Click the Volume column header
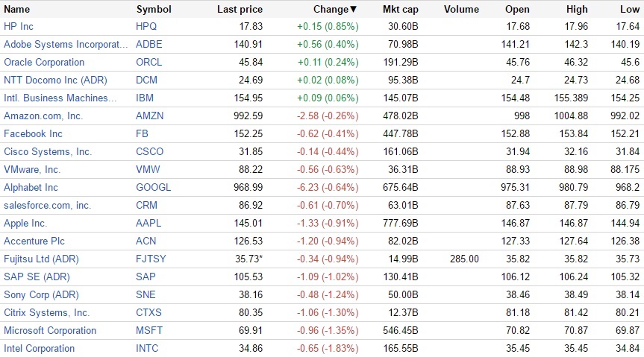This screenshot has width=644, height=357. 461,9
